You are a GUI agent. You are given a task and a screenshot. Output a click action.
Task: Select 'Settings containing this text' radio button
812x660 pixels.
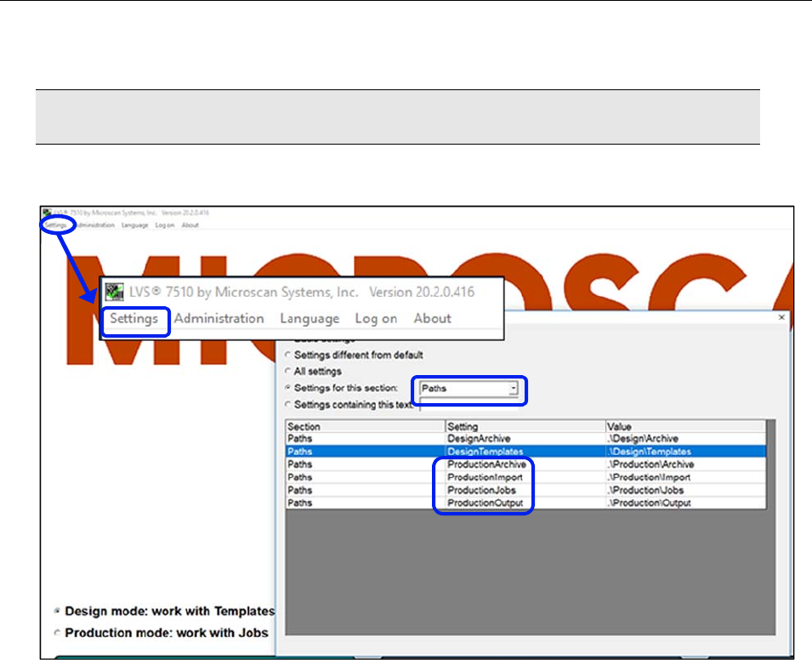coord(288,404)
